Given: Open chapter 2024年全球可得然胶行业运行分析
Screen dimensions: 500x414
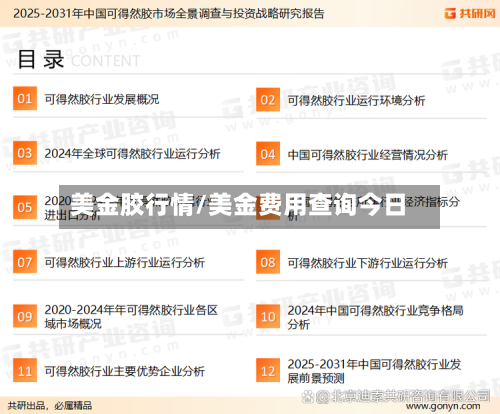Looking at the screenshot, I should coord(132,154).
